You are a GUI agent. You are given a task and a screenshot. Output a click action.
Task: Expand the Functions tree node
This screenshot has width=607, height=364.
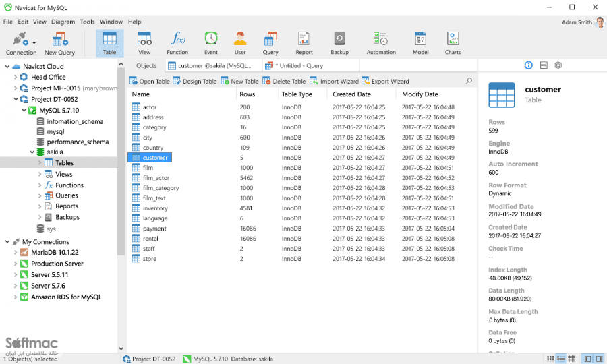click(x=40, y=185)
